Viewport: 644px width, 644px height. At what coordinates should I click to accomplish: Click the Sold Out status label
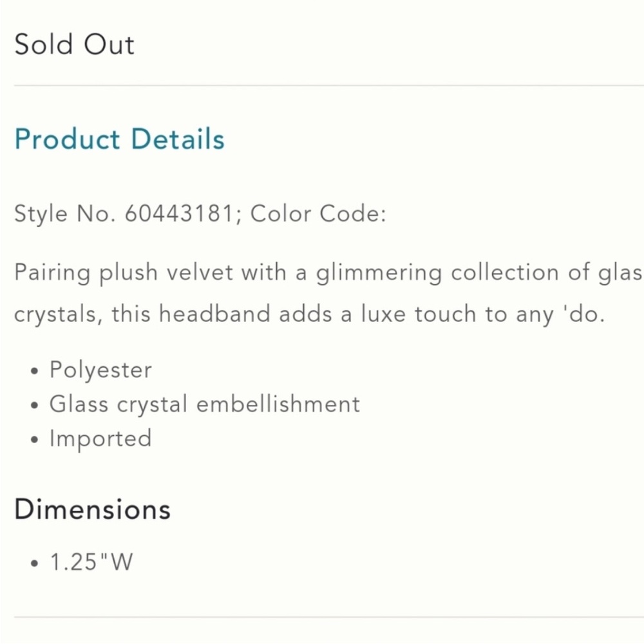pyautogui.click(x=74, y=44)
